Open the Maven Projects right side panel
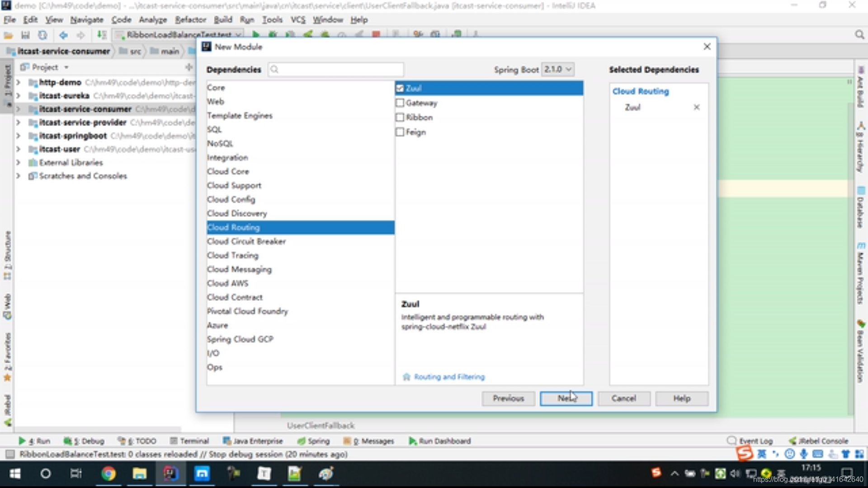The height and width of the screenshot is (488, 868). point(860,273)
